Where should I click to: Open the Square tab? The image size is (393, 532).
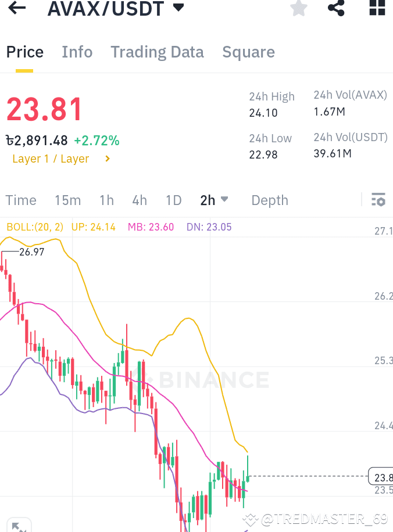point(248,52)
